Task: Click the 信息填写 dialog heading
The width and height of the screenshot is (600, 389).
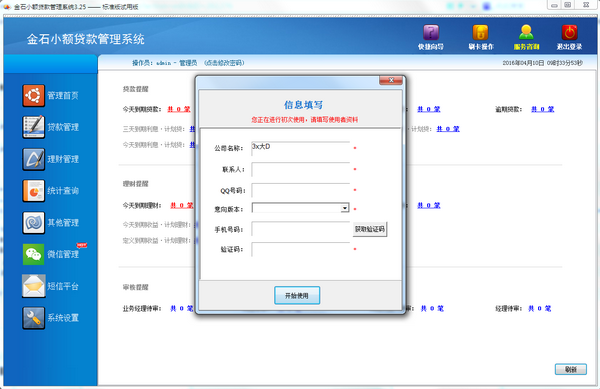Action: point(303,105)
